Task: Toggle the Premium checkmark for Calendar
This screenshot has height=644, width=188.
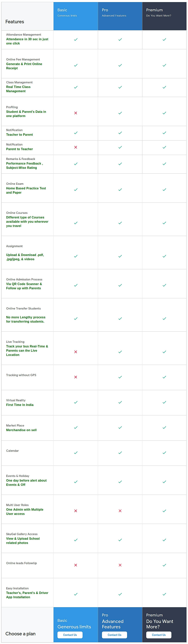Action: pos(164,453)
